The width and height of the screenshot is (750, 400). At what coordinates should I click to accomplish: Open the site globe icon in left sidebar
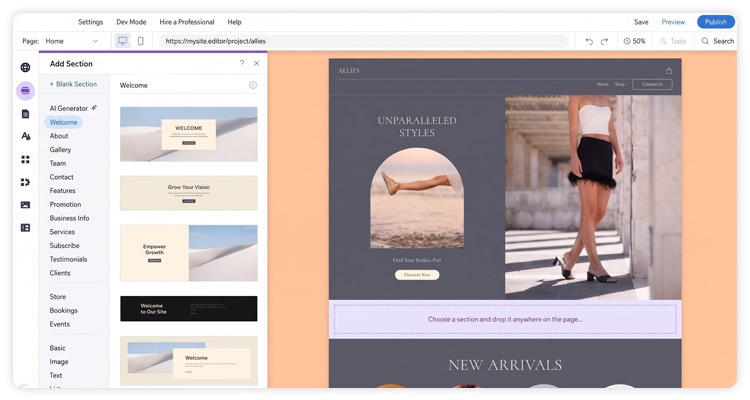point(25,67)
